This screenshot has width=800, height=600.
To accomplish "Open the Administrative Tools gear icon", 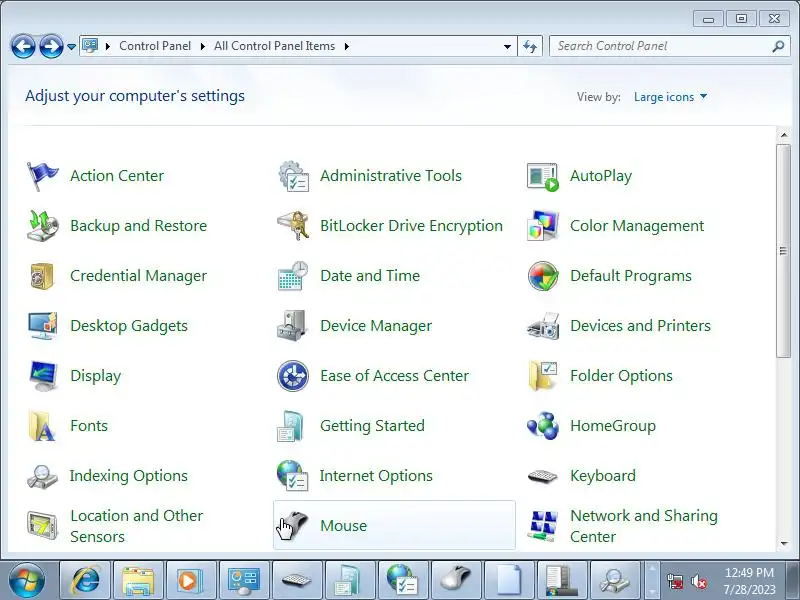I will [293, 176].
